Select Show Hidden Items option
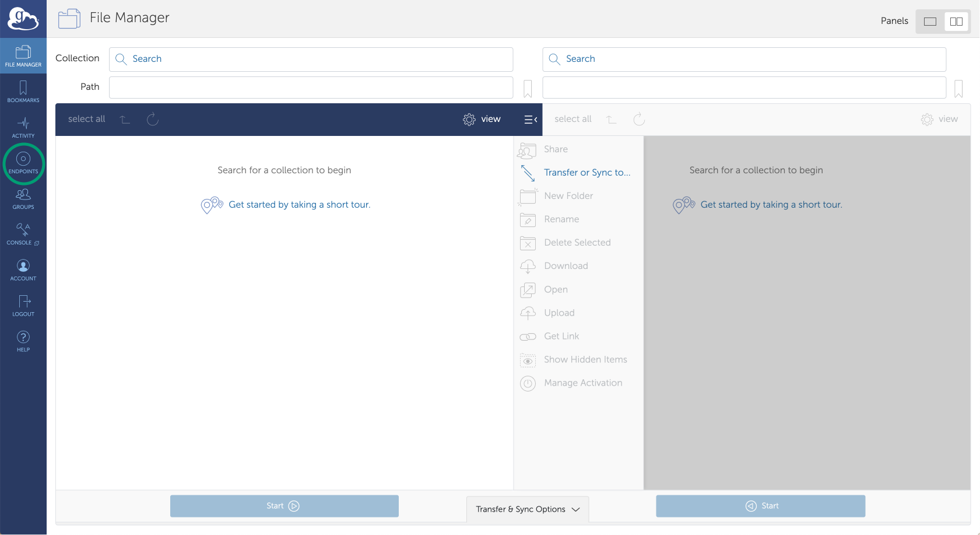This screenshot has width=980, height=535. [585, 359]
